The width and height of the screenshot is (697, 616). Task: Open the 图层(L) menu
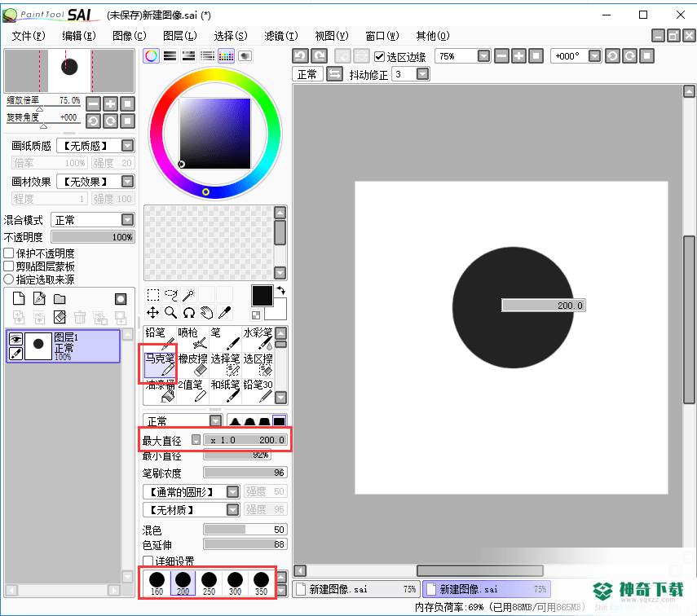click(179, 36)
